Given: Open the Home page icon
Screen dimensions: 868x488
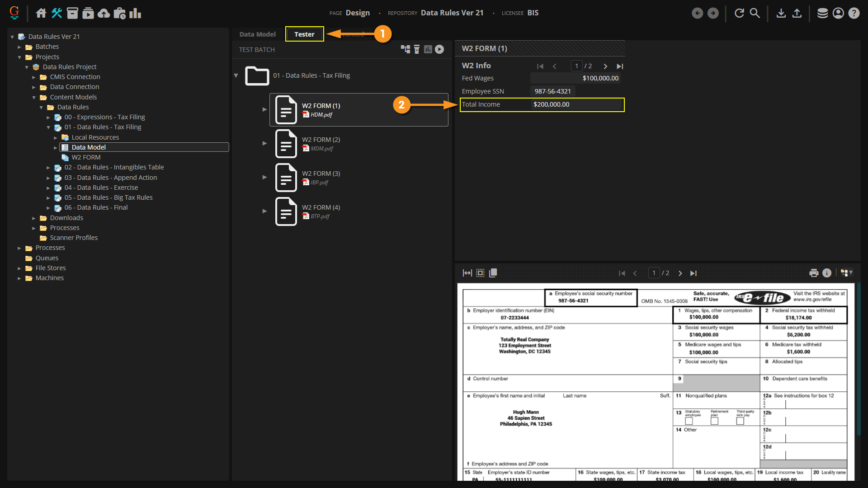Looking at the screenshot, I should click(x=41, y=13).
